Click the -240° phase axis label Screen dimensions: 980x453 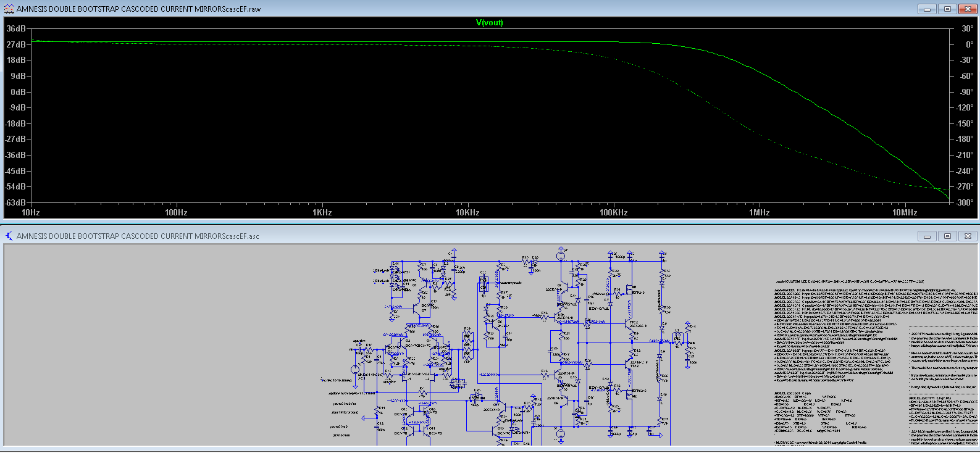(965, 171)
